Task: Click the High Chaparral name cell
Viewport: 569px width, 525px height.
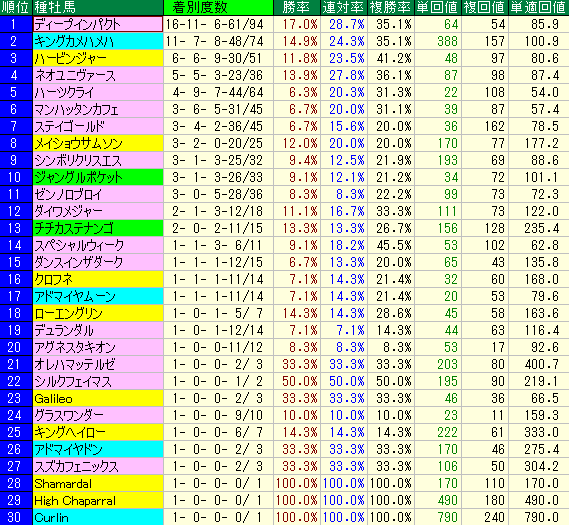Action: coord(98,500)
